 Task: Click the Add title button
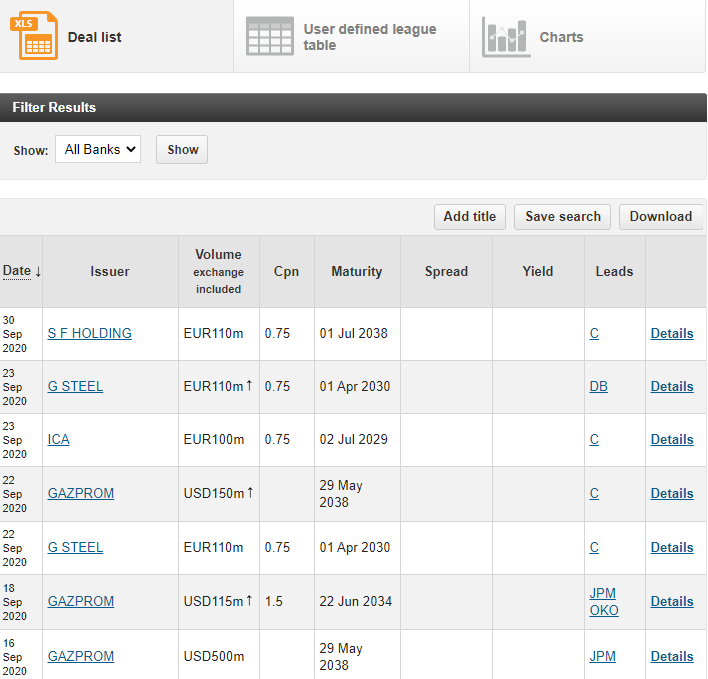470,217
